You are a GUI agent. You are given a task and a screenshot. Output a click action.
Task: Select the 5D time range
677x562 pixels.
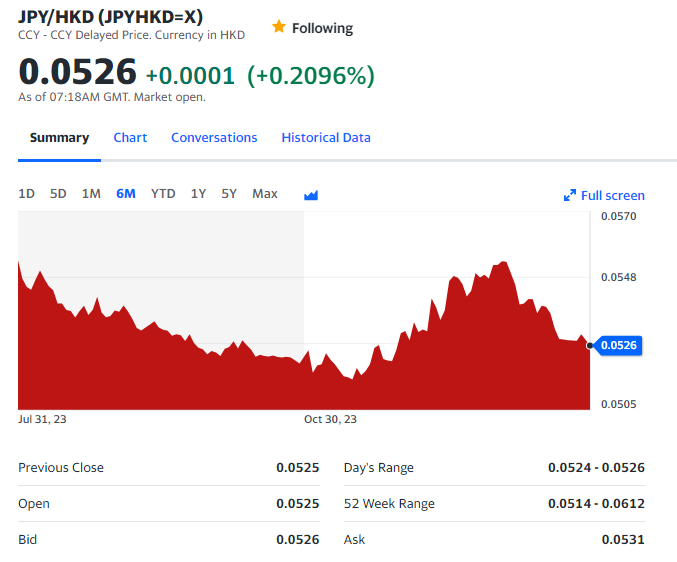pos(58,194)
